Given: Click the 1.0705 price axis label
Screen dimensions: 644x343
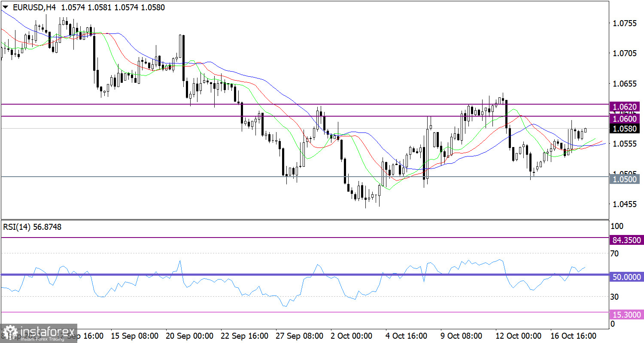Looking at the screenshot, I should 625,53.
